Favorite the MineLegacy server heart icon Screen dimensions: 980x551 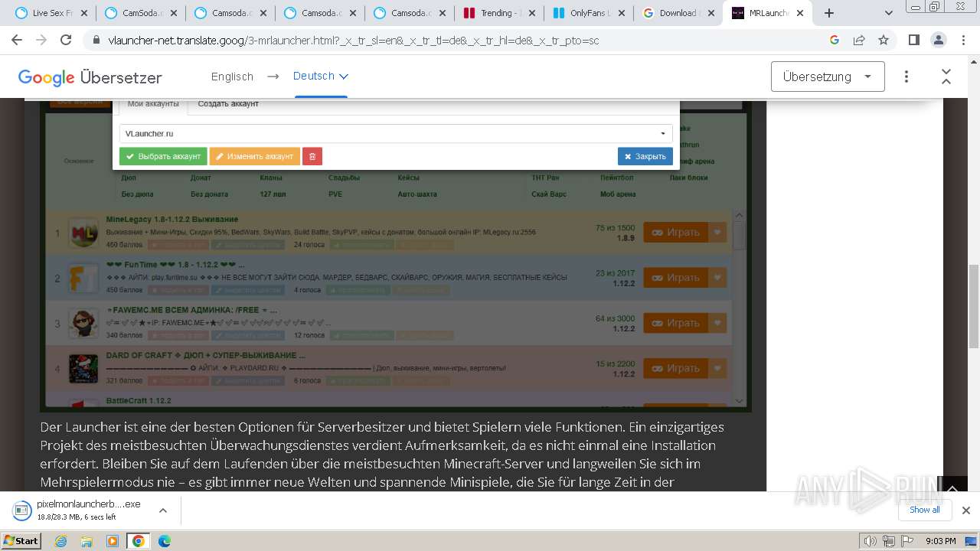717,233
